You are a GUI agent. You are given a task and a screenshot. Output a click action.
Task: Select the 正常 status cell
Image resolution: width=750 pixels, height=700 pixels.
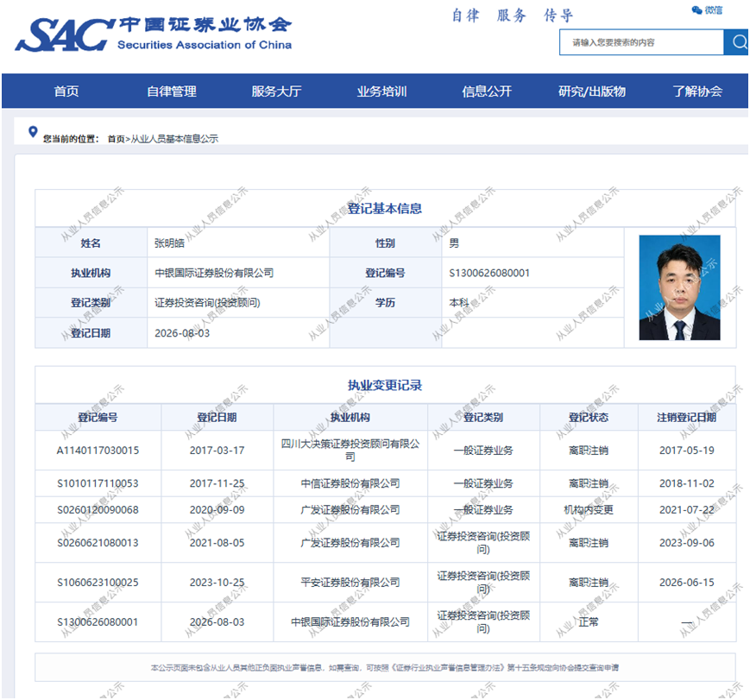click(x=589, y=622)
